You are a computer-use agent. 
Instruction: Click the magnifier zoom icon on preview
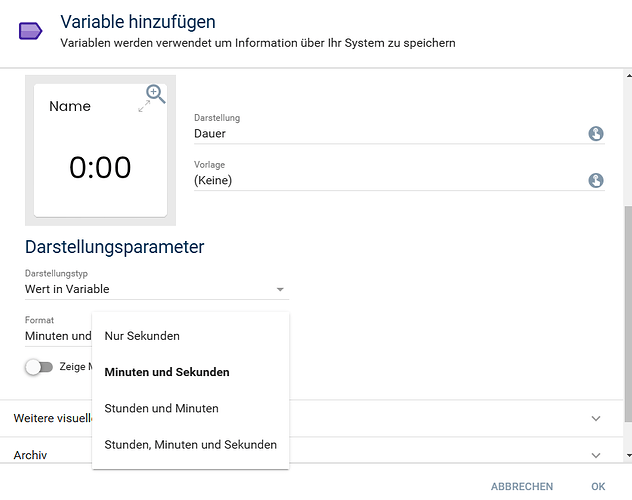[155, 94]
